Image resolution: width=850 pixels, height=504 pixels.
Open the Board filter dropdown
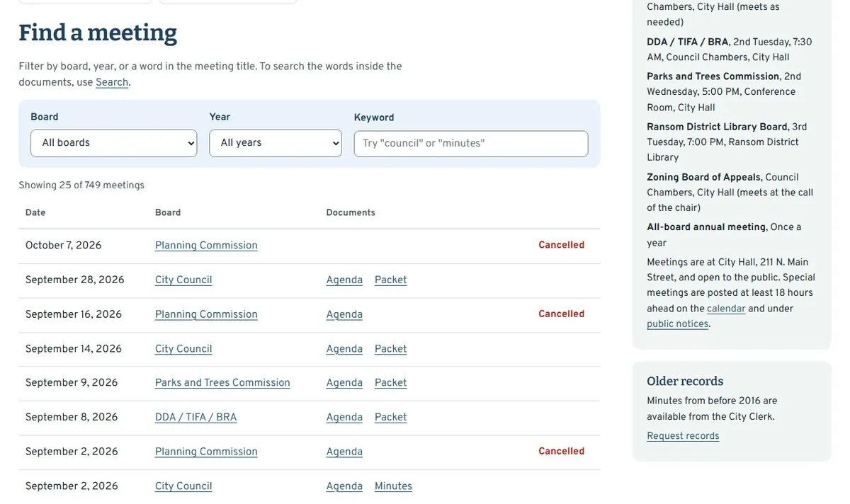coord(113,143)
